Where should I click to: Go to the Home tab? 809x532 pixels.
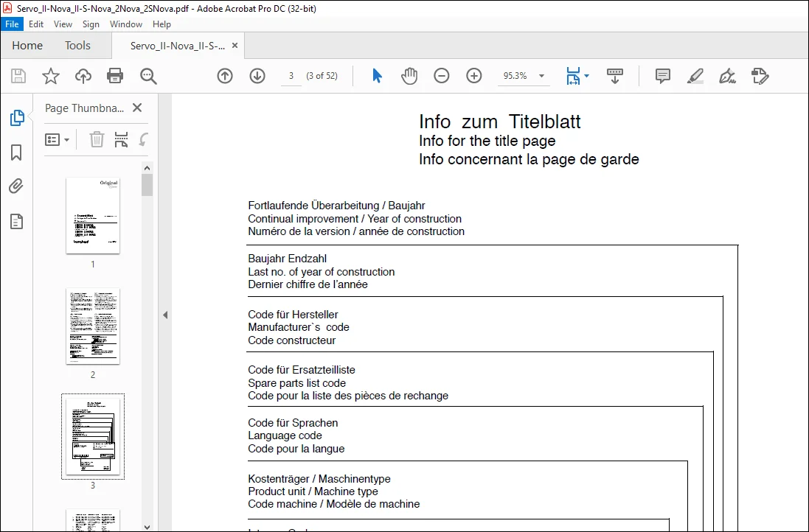pos(27,46)
